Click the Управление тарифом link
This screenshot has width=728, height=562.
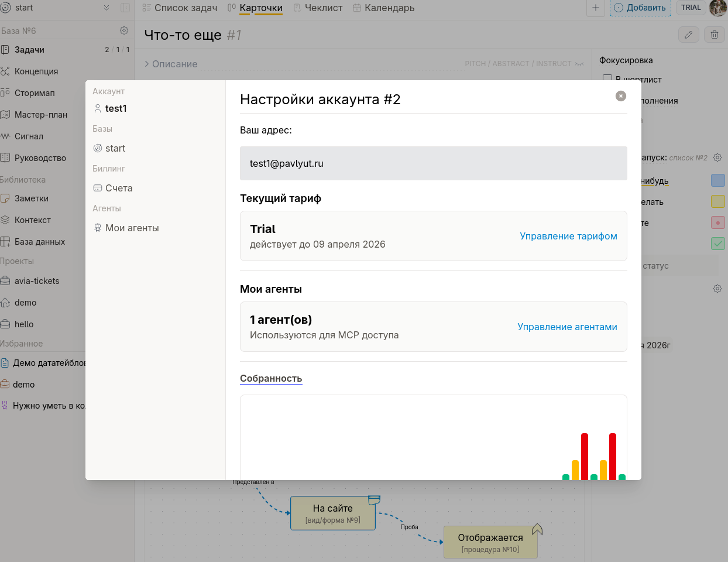pyautogui.click(x=568, y=236)
